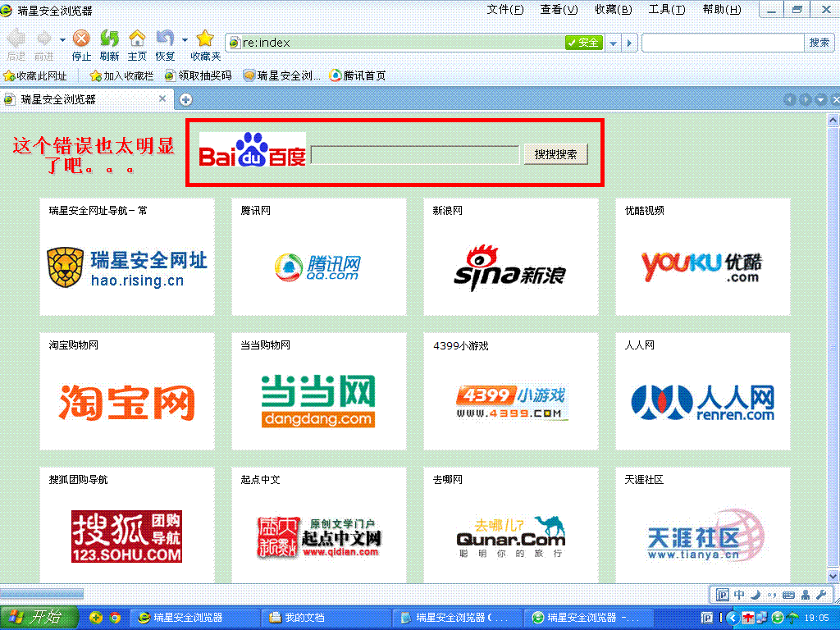
Task: Open the 帮助(H) menu
Action: (722, 10)
